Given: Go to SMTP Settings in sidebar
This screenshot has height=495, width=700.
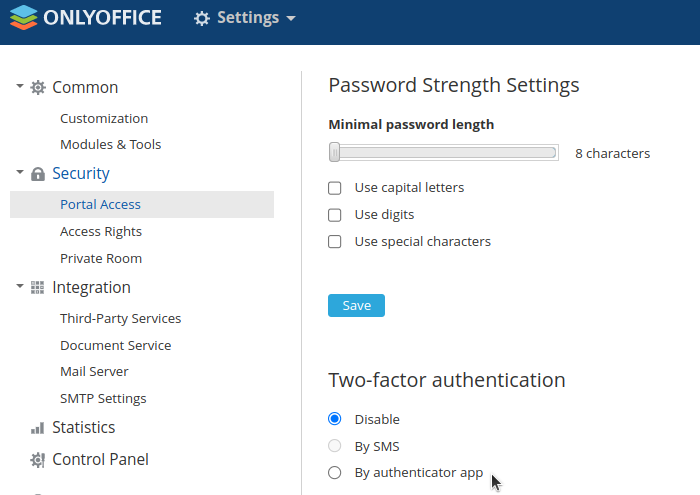Looking at the screenshot, I should click(x=103, y=398).
